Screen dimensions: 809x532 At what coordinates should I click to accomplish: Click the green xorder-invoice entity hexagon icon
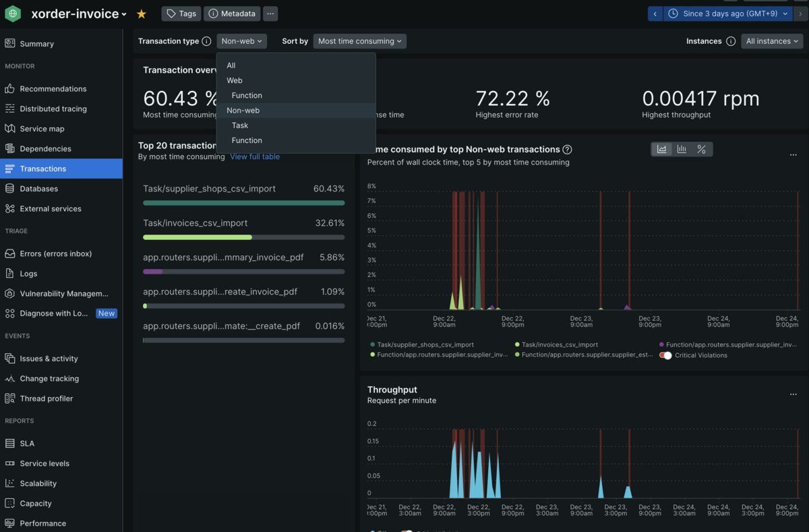tap(13, 13)
